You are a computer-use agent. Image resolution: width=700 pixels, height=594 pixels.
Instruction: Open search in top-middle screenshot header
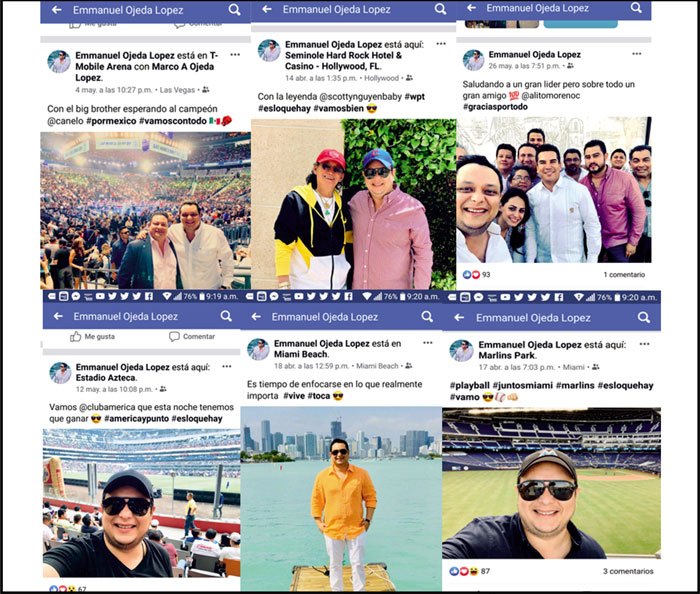pos(440,9)
